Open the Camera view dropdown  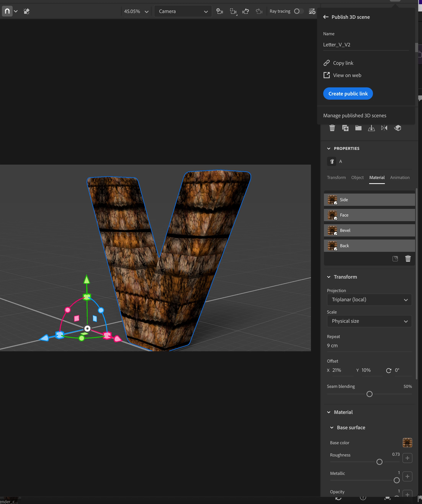[183, 11]
